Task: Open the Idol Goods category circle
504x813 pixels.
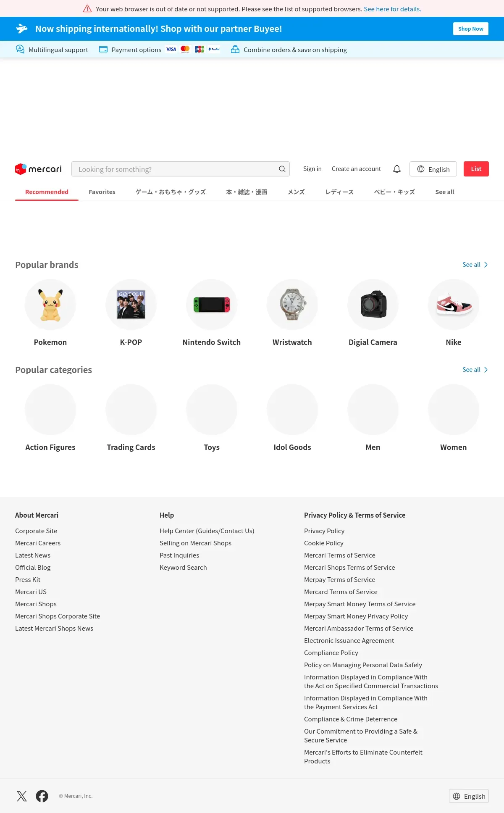Action: click(x=292, y=410)
